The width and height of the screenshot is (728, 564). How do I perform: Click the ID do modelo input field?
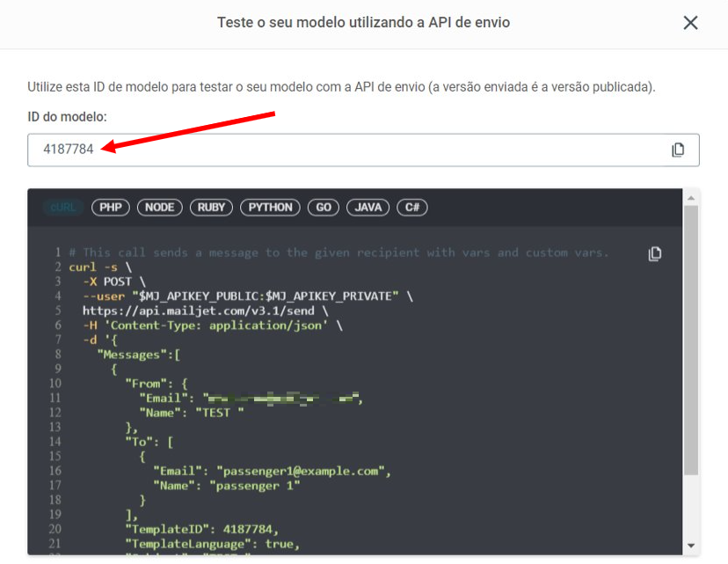[363, 150]
